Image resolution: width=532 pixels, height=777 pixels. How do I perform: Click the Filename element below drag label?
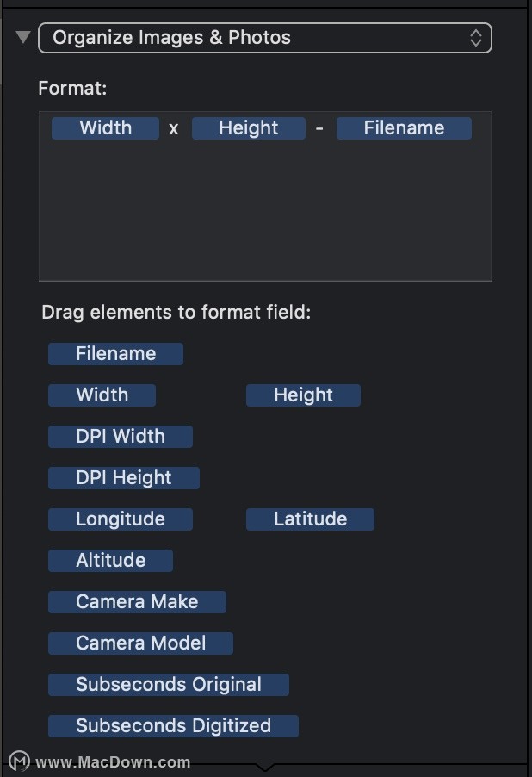115,354
